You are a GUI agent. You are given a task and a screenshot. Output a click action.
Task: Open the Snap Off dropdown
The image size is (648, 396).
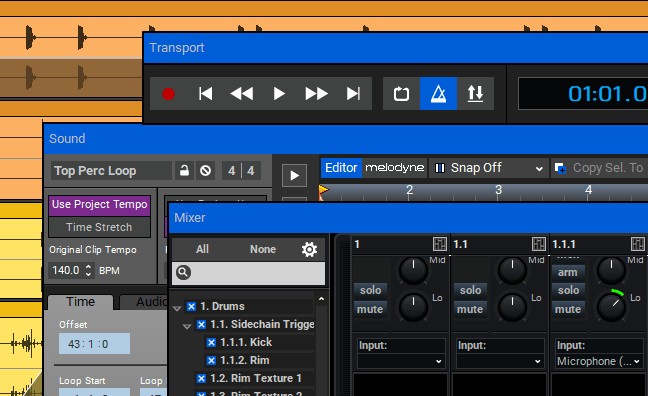coord(489,168)
